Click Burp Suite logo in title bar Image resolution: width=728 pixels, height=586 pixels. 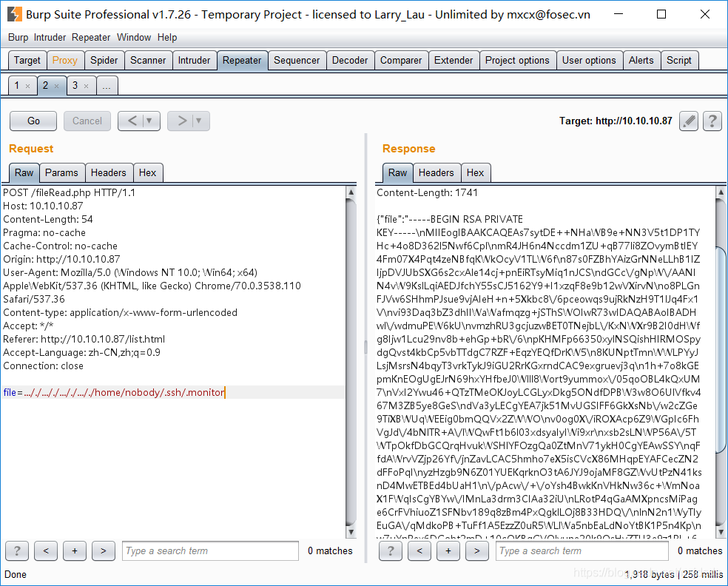click(x=14, y=14)
